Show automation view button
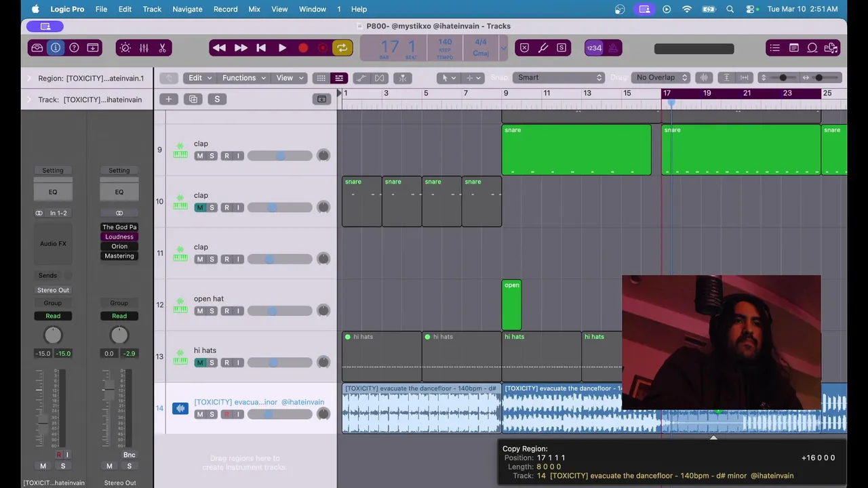The image size is (868, 488). point(361,78)
